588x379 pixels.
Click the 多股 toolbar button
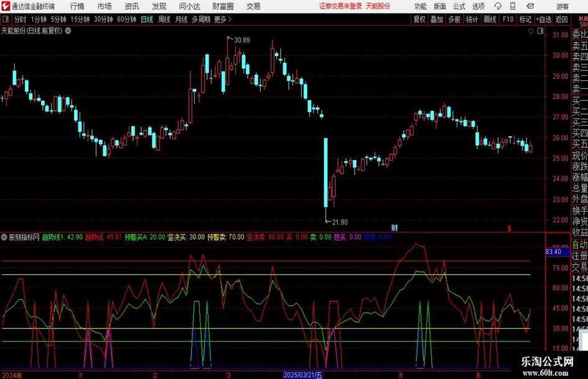[454, 19]
